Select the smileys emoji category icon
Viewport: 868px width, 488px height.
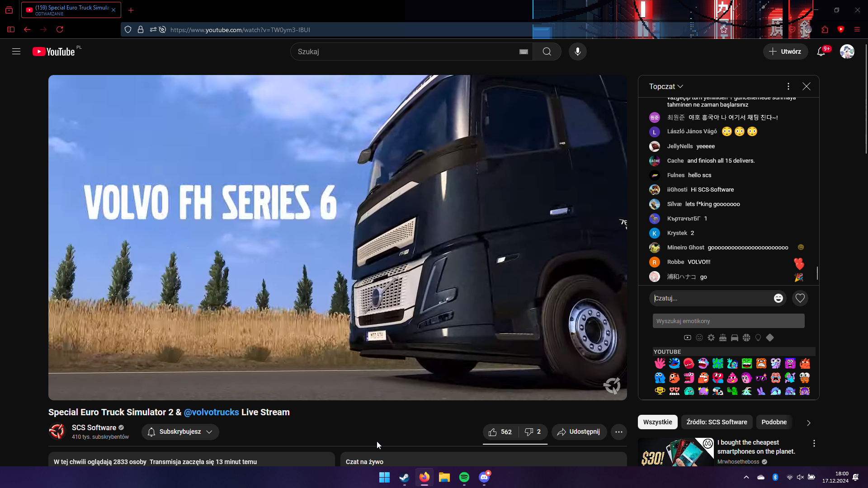point(699,338)
